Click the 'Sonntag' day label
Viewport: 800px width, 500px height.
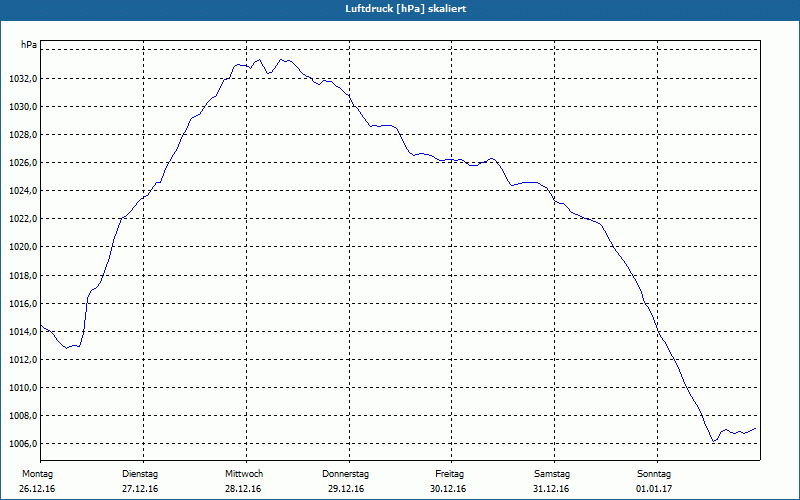point(654,474)
